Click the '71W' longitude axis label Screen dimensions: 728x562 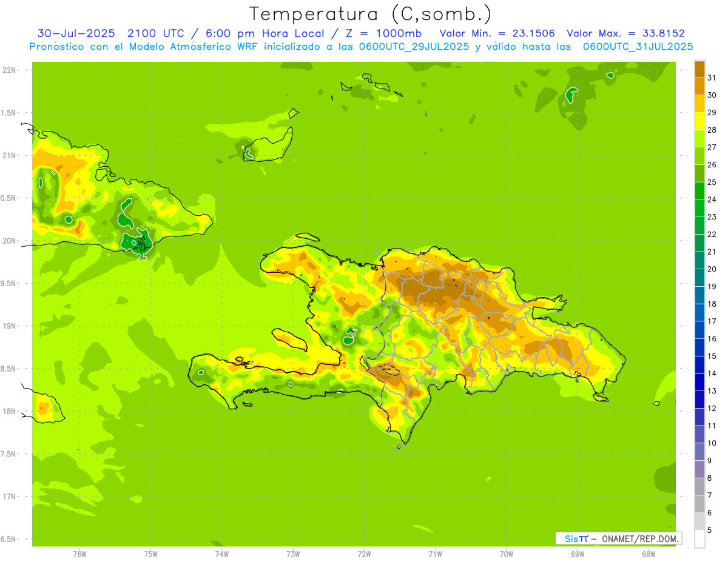click(x=436, y=554)
